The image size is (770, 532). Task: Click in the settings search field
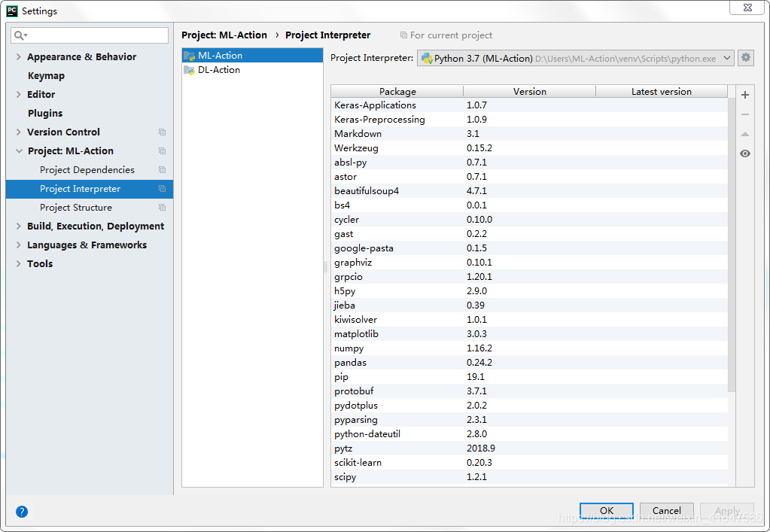(x=90, y=35)
